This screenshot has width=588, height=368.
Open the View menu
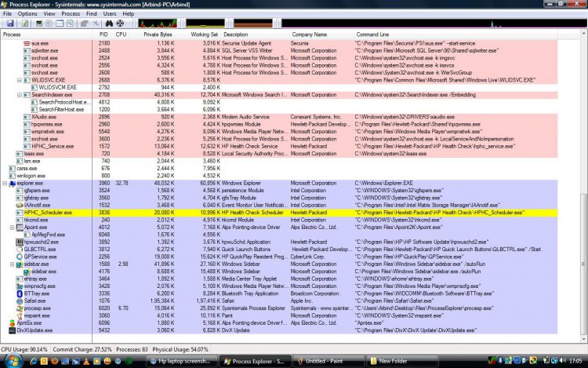pos(49,13)
